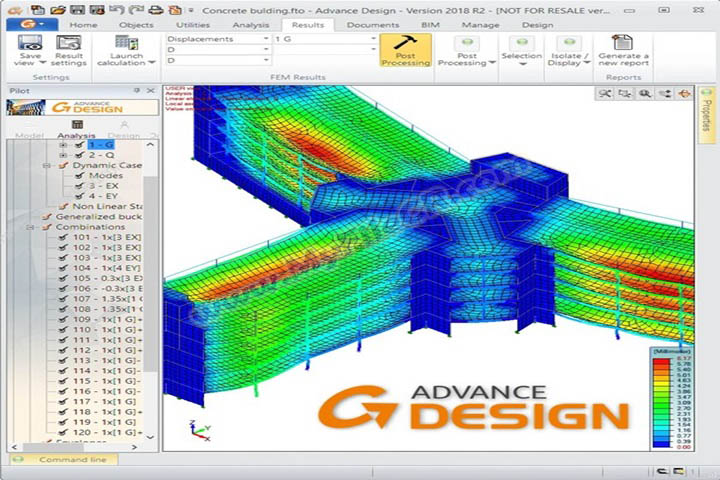Click the New file icon in quick access toolbar
This screenshot has height=480, width=720.
click(x=37, y=9)
